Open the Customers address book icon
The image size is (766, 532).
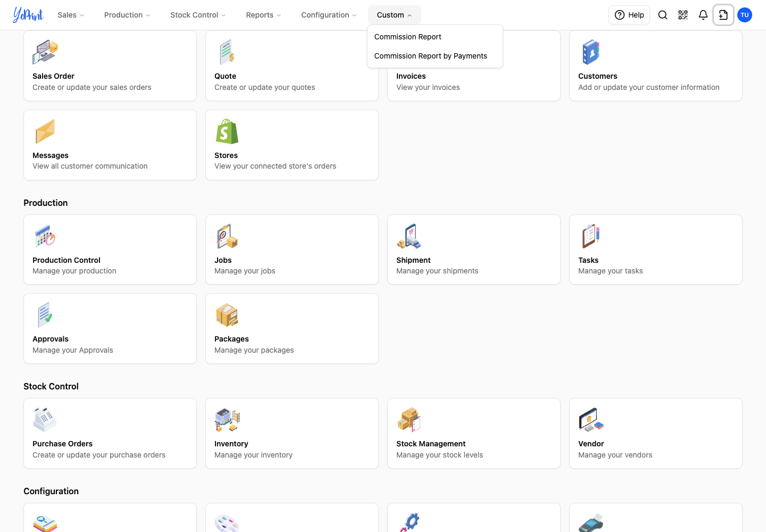tap(591, 52)
